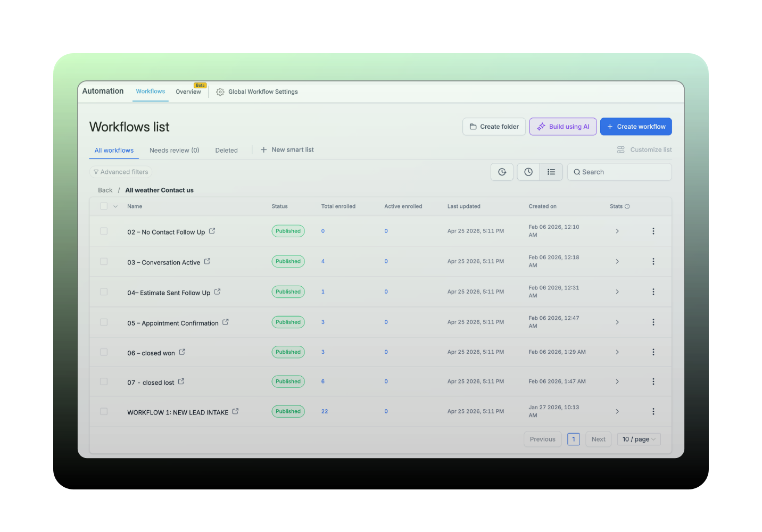Click the Next pagination button

599,439
